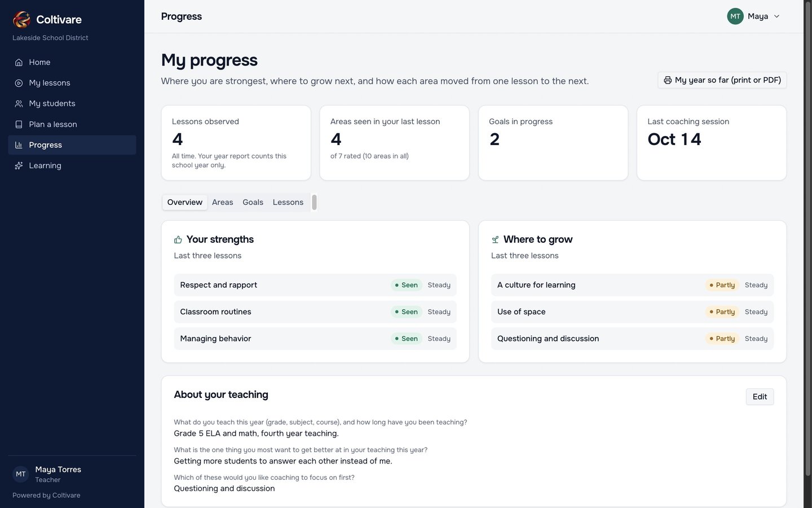The width and height of the screenshot is (812, 508).
Task: Open My students in the sidebar
Action: coord(72,104)
